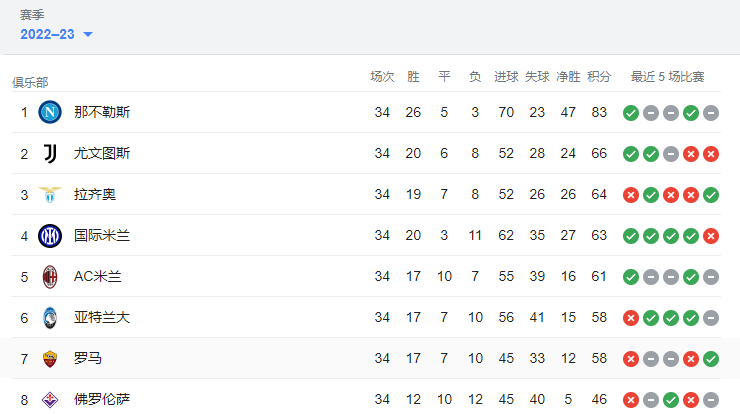Click the 俱乐部 column header
This screenshot has width=740, height=414.
[x=30, y=83]
